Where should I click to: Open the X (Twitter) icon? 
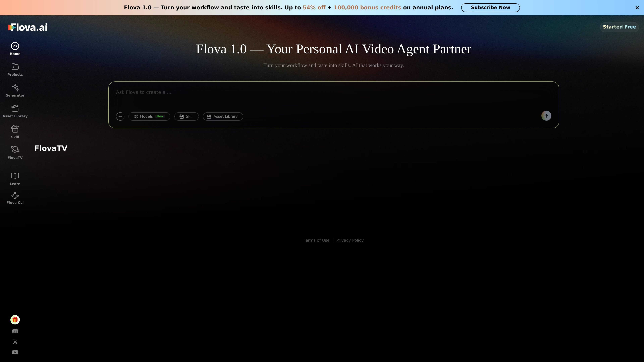[15, 342]
